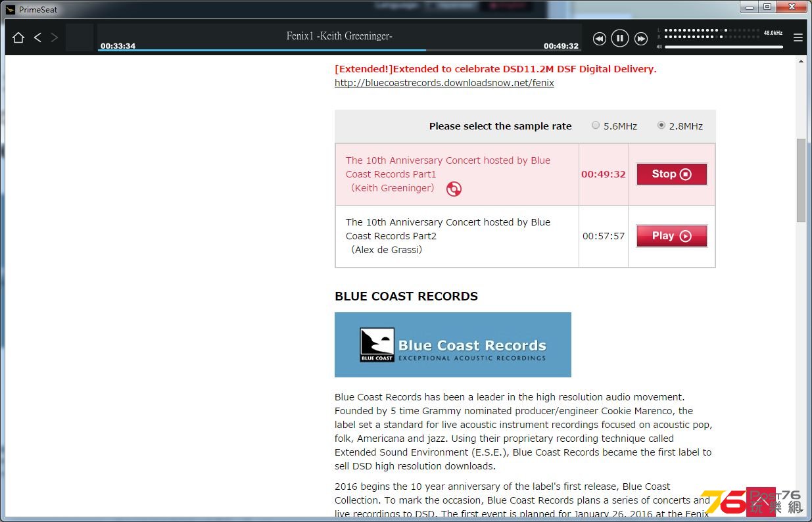The width and height of the screenshot is (812, 522).
Task: Click the album art thumbnail in player bar
Action: point(80,38)
